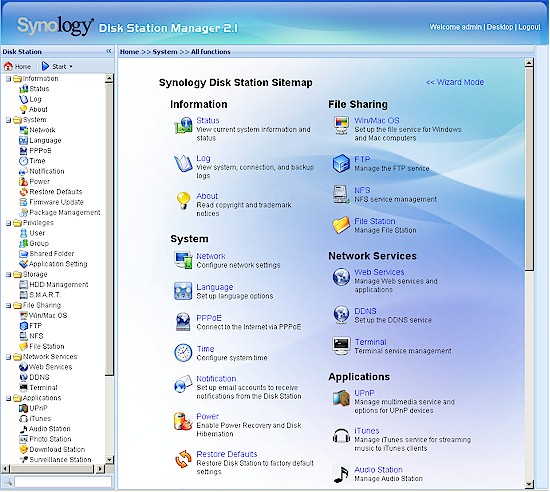Collapse the System tree folder
550x492 pixels.
pyautogui.click(x=8, y=120)
